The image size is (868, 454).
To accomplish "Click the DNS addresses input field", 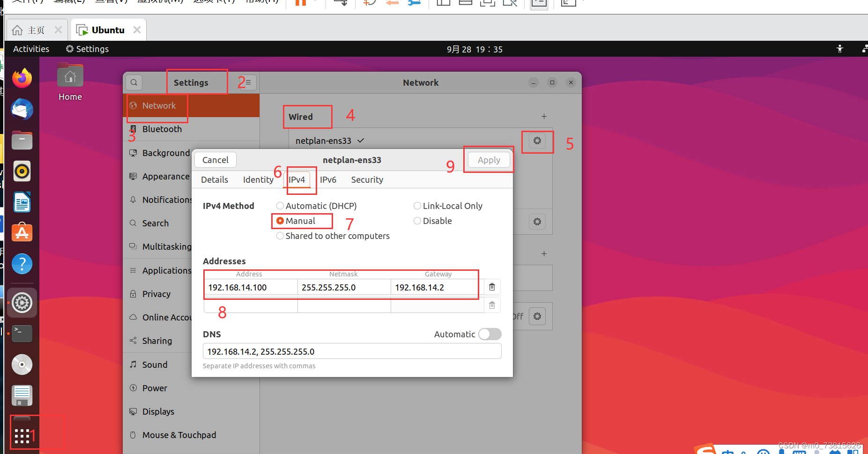I will pos(352,351).
